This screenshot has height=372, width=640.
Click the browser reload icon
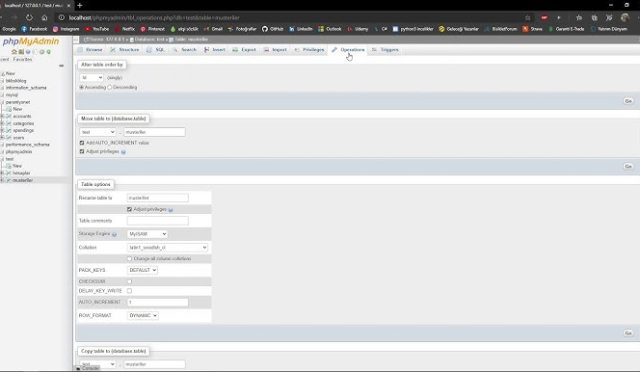[x=29, y=18]
